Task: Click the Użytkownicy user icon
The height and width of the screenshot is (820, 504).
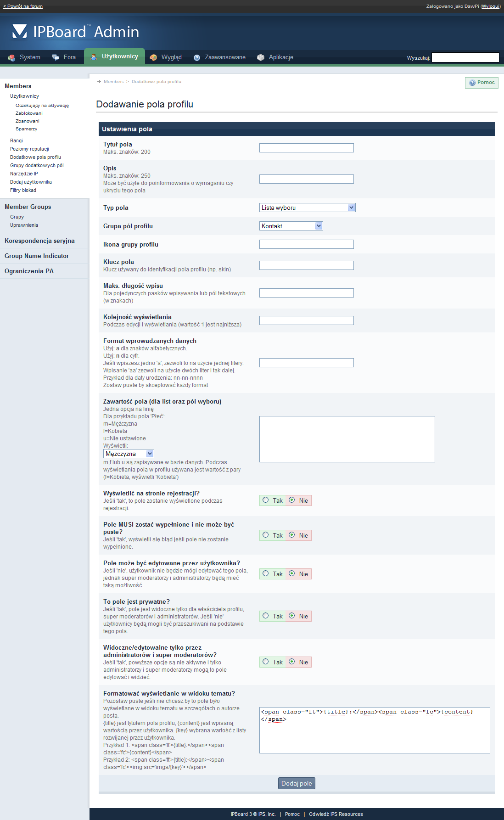Action: pyautogui.click(x=94, y=56)
